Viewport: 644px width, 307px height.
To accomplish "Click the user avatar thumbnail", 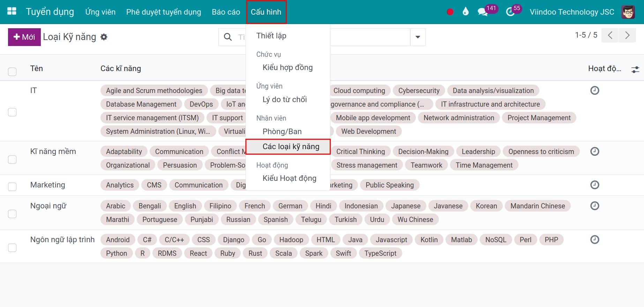I will click(628, 12).
